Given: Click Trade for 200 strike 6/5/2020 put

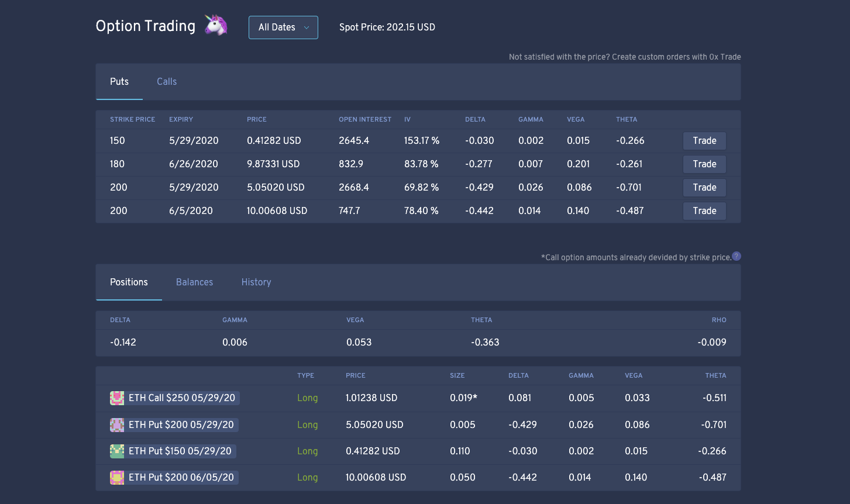Looking at the screenshot, I should pyautogui.click(x=704, y=211).
